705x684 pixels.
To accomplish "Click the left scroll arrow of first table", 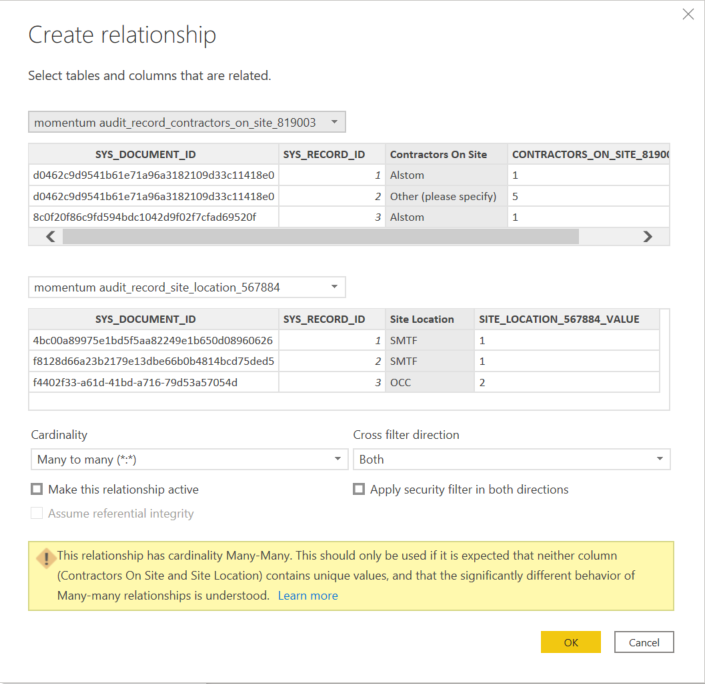I will (50, 237).
